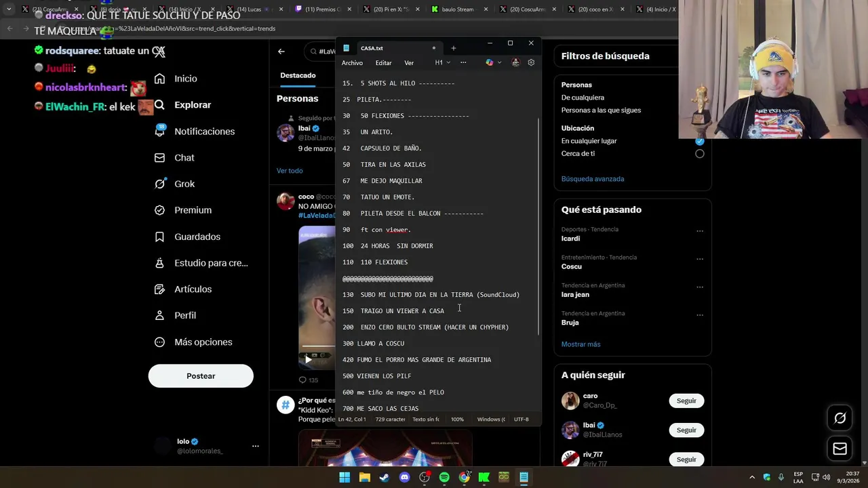Follow caro with Seguir button
The width and height of the screenshot is (868, 488).
click(x=686, y=401)
